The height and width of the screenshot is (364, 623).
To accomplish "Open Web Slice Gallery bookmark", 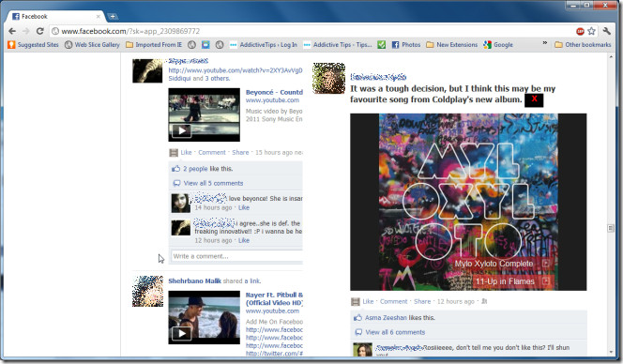I will 92,44.
